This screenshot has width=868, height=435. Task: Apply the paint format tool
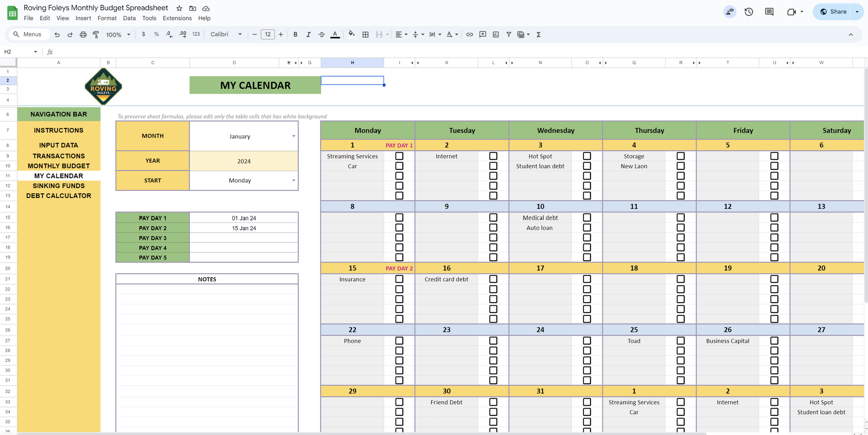point(96,34)
